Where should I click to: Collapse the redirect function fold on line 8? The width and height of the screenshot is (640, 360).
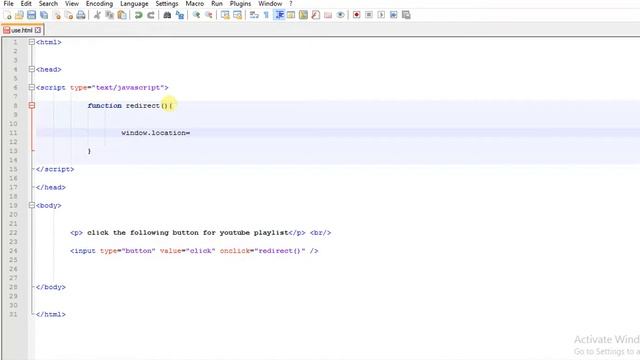click(31, 106)
